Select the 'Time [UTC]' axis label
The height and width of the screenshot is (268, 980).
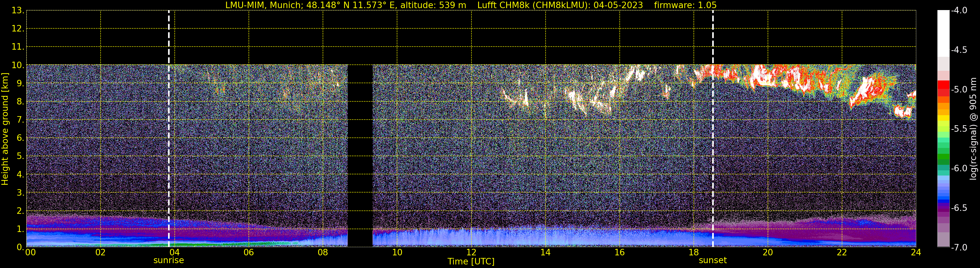coord(471,261)
